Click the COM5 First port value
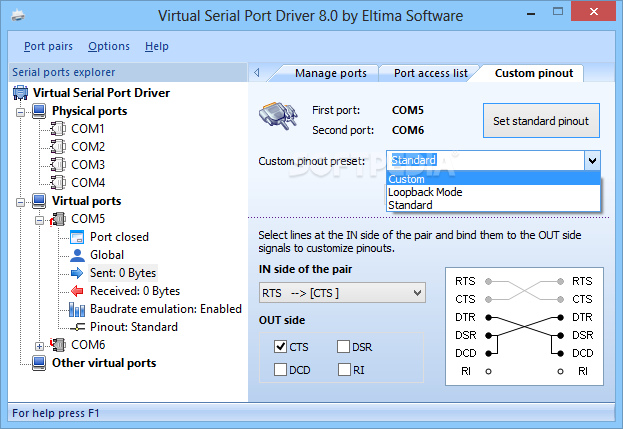The image size is (623, 429). click(x=408, y=110)
